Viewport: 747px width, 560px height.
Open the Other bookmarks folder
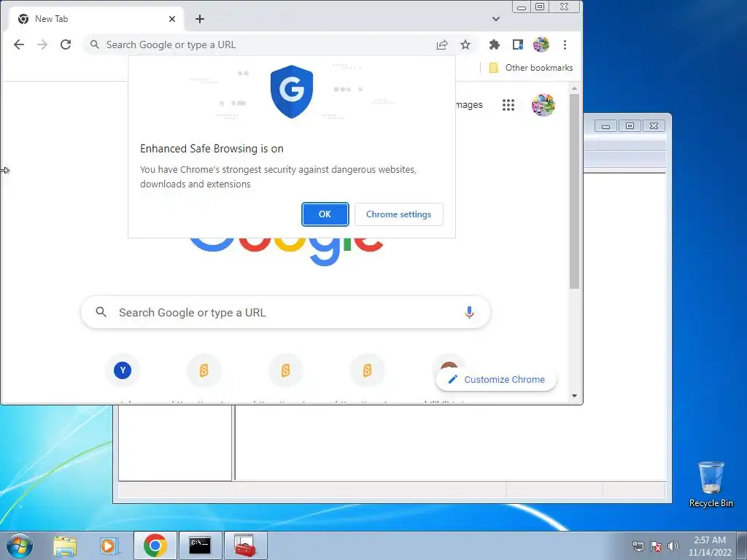pyautogui.click(x=531, y=68)
